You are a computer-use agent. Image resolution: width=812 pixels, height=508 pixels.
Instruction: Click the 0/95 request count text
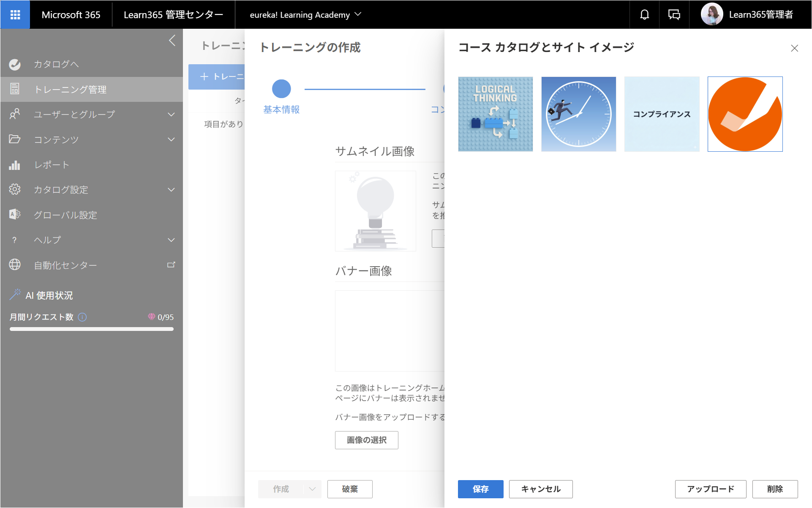coord(166,317)
